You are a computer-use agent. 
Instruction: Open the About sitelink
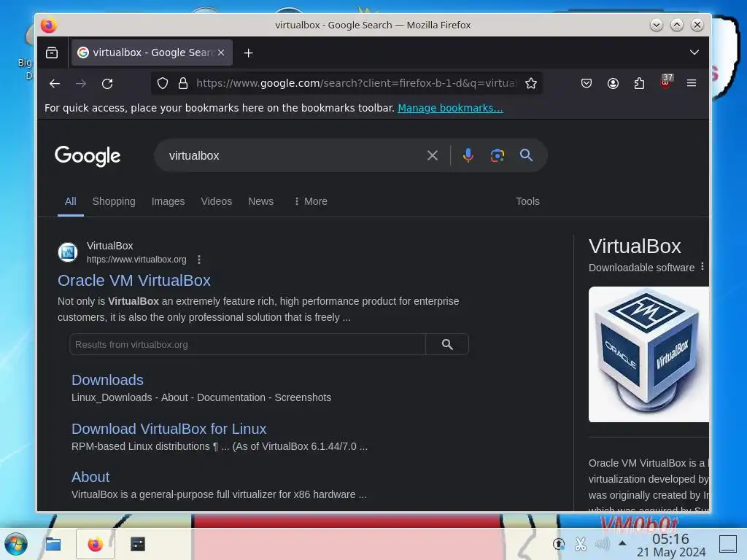90,477
